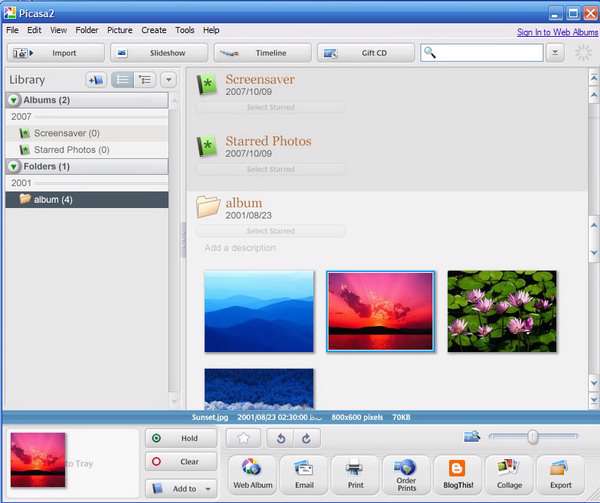
Task: Start the Slideshow
Action: [159, 53]
